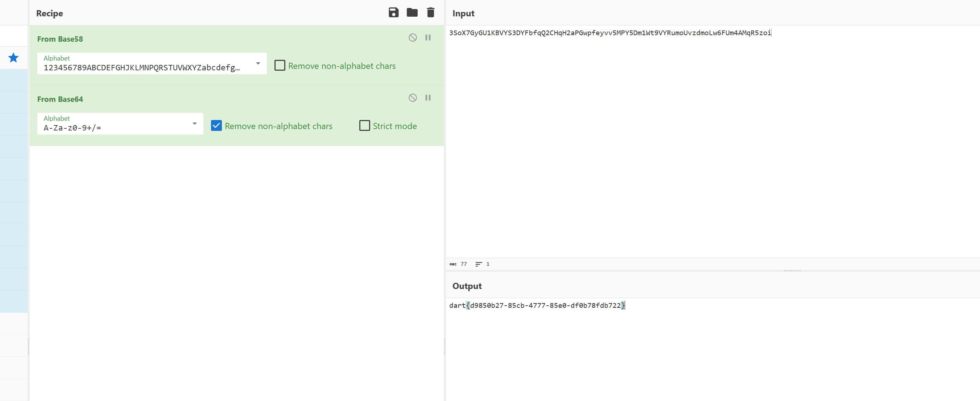Click the Load recipe folder icon
Image resolution: width=980 pixels, height=401 pixels.
pos(412,13)
